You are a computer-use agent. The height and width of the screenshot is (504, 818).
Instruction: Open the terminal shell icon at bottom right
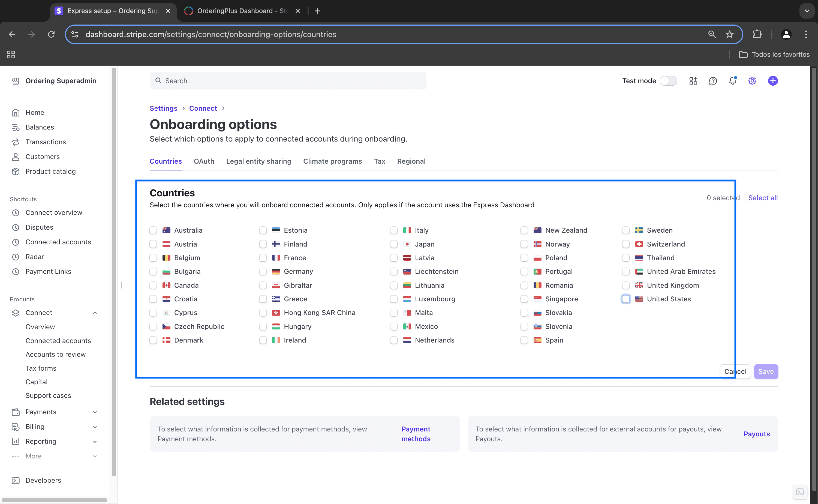pos(800,492)
